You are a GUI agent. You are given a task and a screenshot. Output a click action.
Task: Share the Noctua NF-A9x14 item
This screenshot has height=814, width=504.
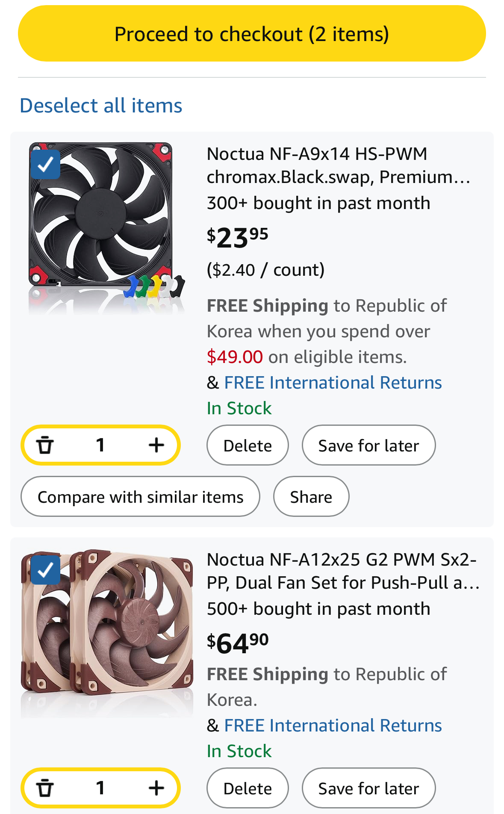pos(311,497)
